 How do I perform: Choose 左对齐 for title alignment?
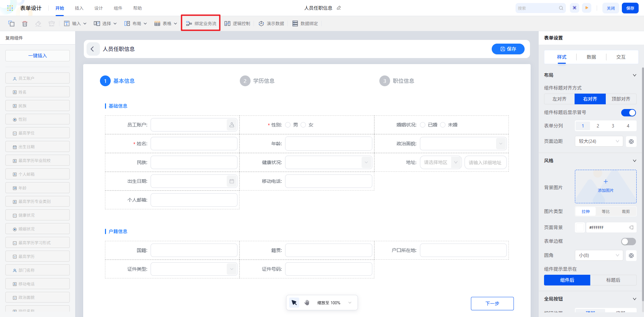pos(559,99)
